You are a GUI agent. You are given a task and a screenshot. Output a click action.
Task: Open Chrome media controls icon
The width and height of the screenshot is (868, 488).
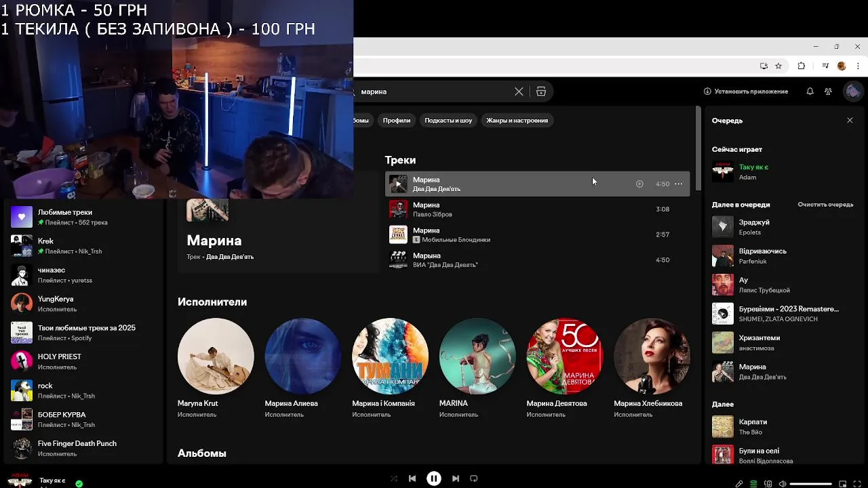[825, 66]
